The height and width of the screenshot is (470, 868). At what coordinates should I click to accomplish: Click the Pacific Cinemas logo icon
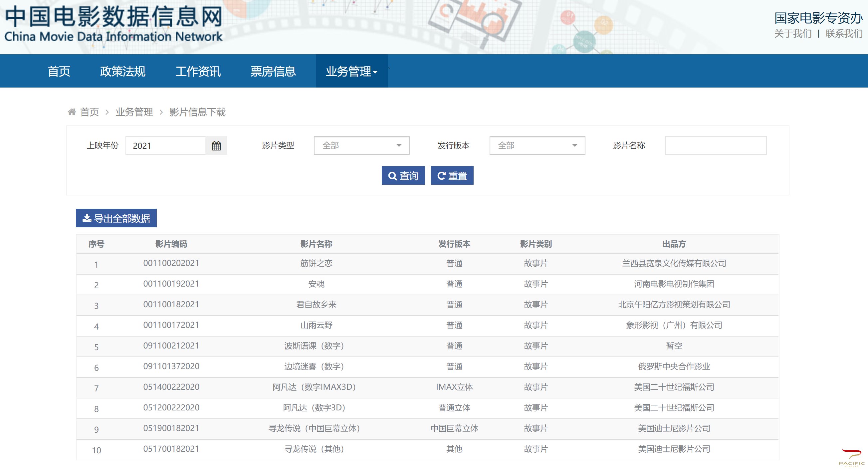pyautogui.click(x=851, y=457)
